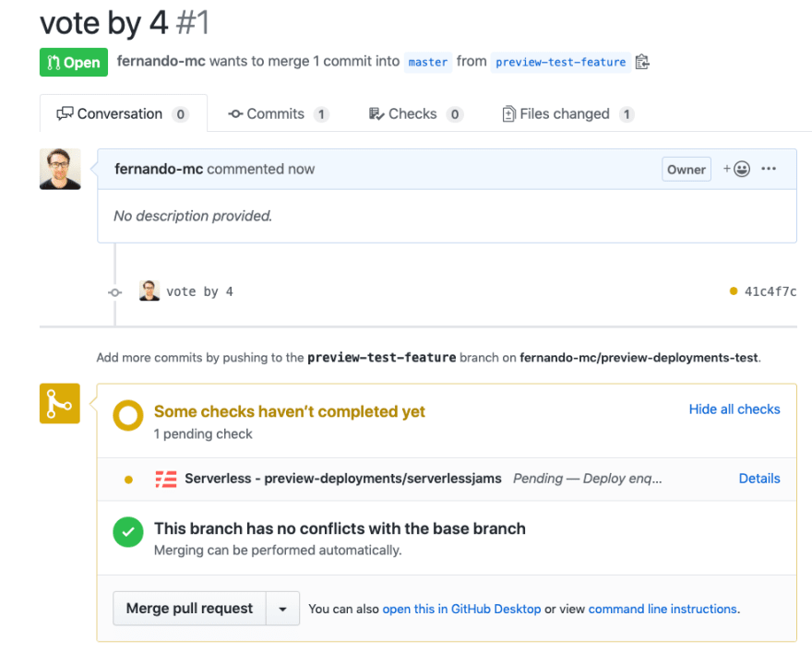Click the Serverless red logo icon

pyautogui.click(x=166, y=479)
